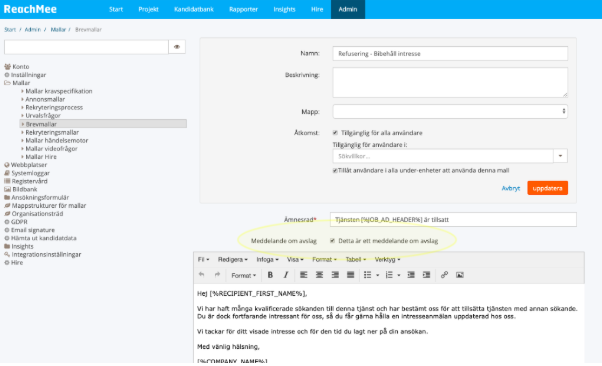
Task: Click the ReachMee logo
Action: (30, 9)
